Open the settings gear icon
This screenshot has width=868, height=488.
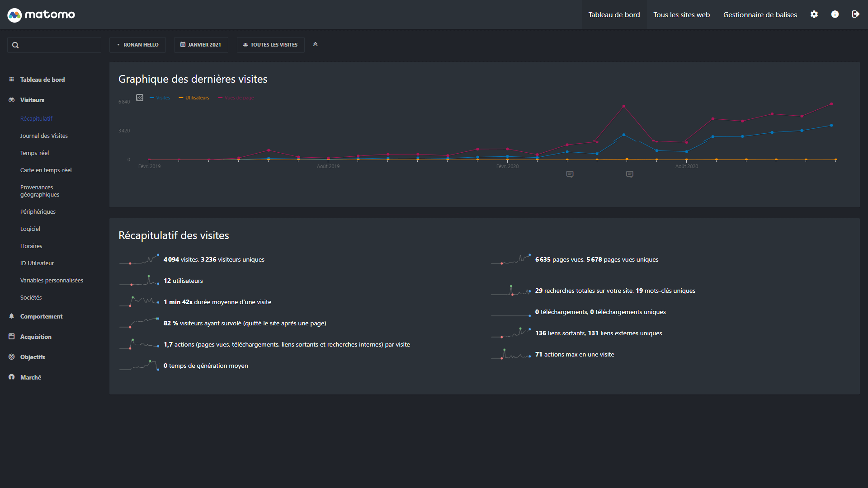(x=814, y=14)
